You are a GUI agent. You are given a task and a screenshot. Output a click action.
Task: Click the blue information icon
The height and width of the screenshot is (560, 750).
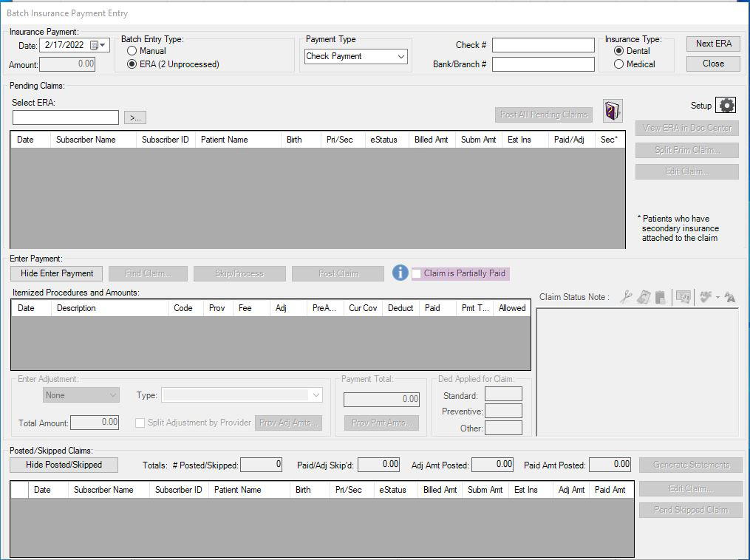point(400,273)
